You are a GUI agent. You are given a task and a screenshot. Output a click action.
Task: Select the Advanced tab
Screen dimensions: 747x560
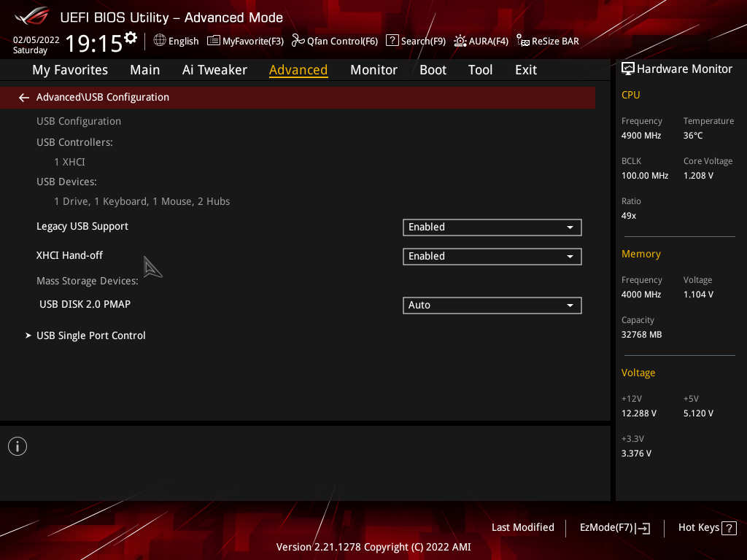click(298, 70)
